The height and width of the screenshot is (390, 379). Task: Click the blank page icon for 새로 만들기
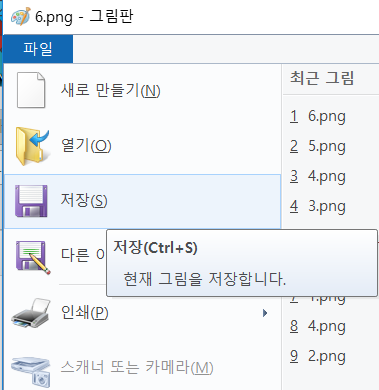pos(31,90)
